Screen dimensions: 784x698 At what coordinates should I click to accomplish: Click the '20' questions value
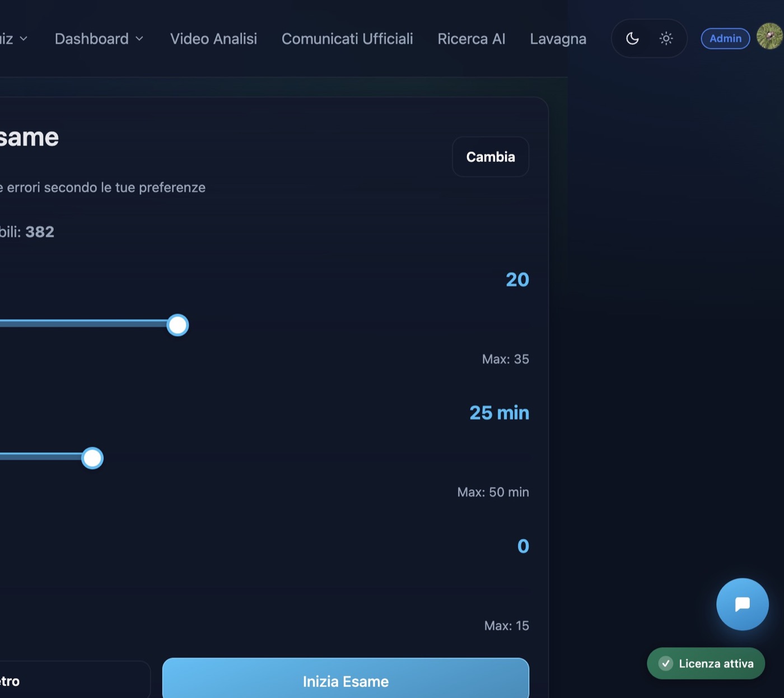point(517,280)
